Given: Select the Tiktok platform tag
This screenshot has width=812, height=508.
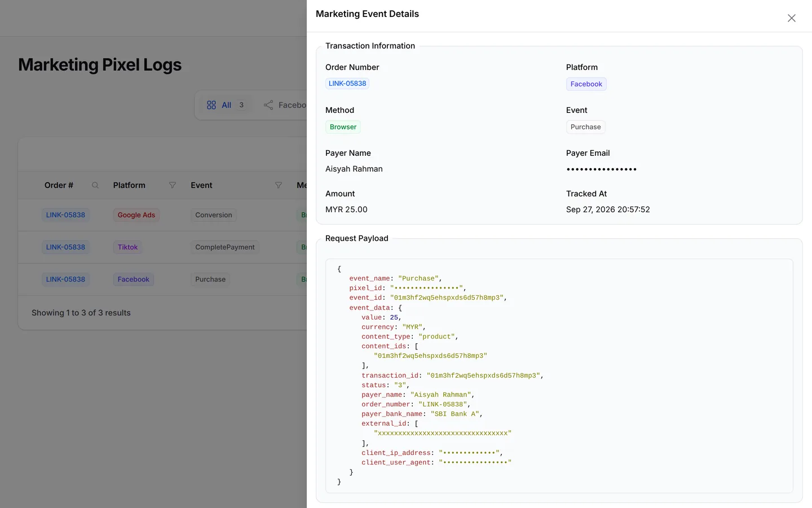Looking at the screenshot, I should coord(127,247).
